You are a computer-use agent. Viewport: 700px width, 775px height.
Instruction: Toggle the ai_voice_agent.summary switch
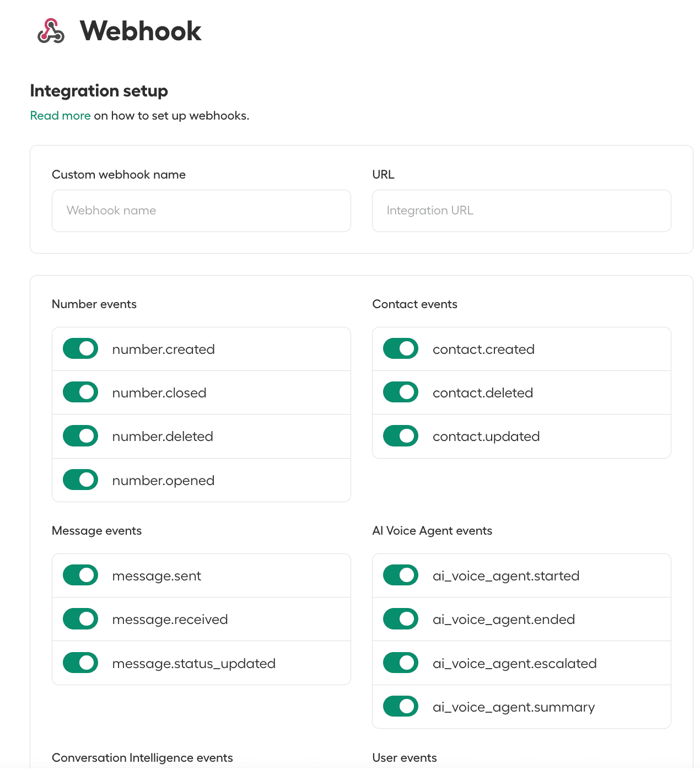[x=400, y=706]
